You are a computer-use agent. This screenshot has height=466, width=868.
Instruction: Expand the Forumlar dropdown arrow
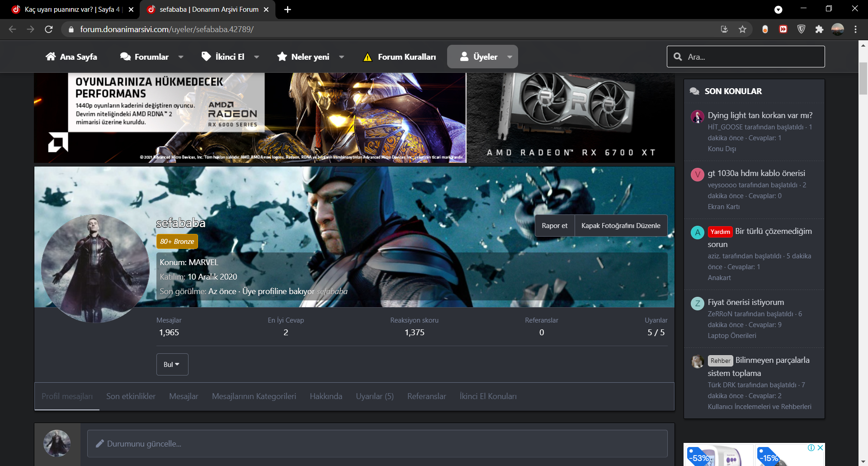click(x=181, y=57)
